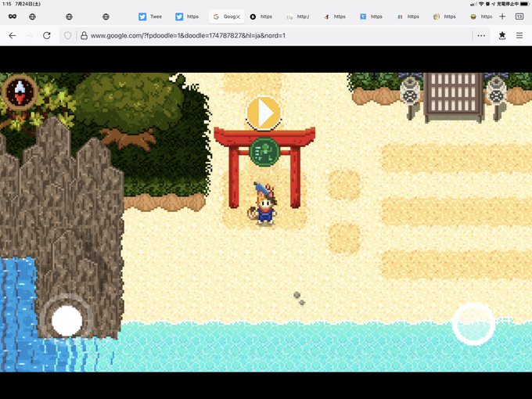Image resolution: width=532 pixels, height=399 pixels.
Task: Click the yellow play button above torii
Action: click(x=264, y=113)
